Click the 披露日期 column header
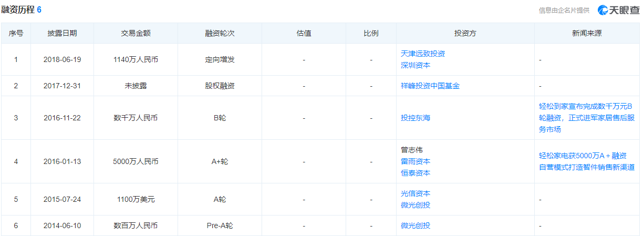The height and width of the screenshot is (236, 644). pyautogui.click(x=62, y=33)
